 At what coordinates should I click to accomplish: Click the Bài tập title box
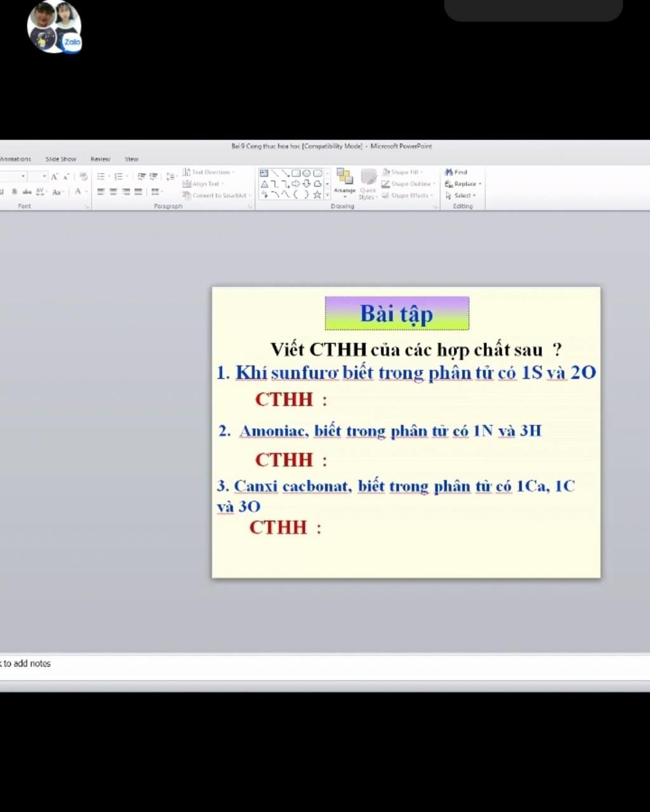(x=397, y=313)
